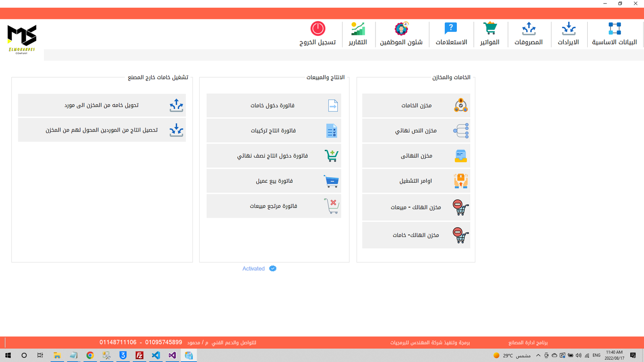
Task: Open sales return invoice (فاتورة مرتجع مبيعات)
Action: (x=274, y=206)
